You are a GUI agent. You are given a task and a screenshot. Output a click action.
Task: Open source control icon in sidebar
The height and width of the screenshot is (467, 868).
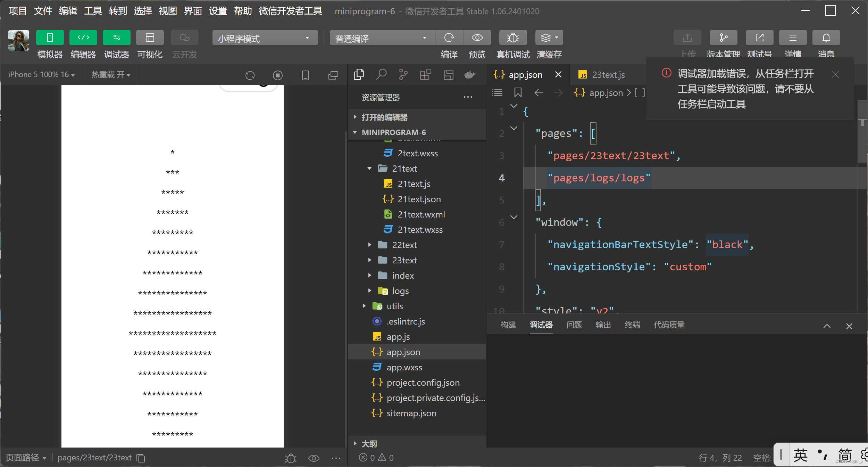[403, 74]
